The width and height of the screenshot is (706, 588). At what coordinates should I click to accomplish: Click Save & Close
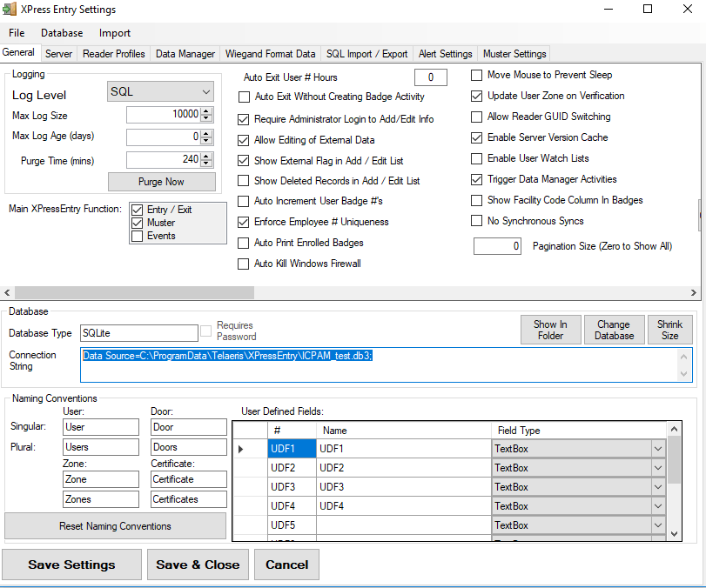(x=197, y=565)
